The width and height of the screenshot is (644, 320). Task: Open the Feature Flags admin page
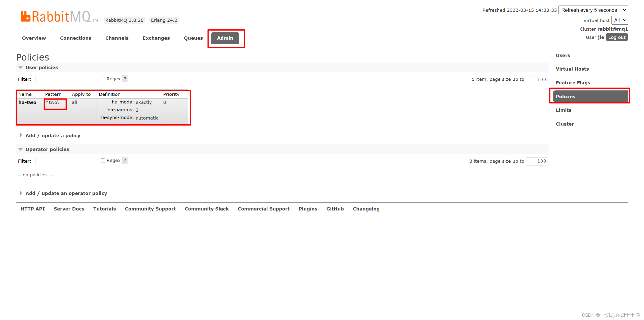click(x=573, y=83)
